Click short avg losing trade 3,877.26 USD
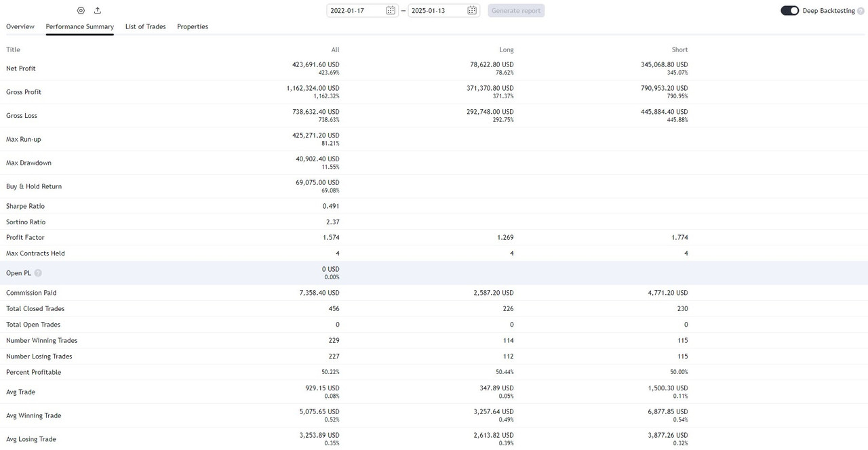 tap(668, 436)
